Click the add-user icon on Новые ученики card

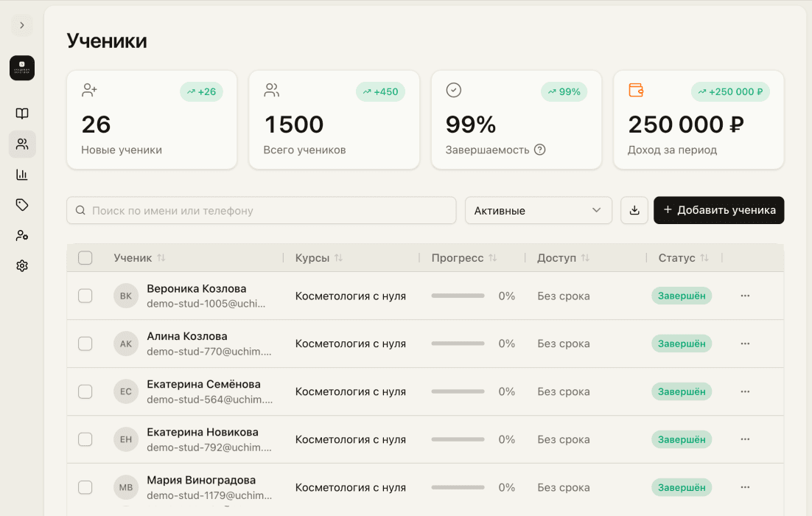click(89, 90)
